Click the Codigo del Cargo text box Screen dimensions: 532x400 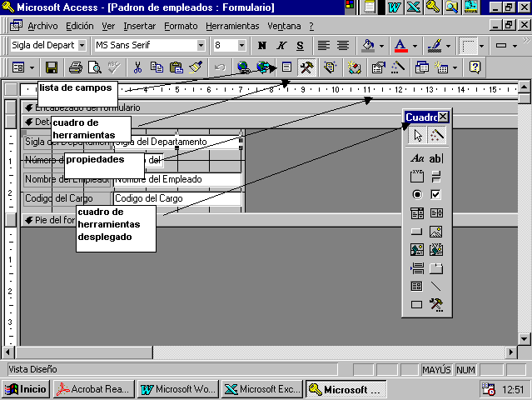178,198
